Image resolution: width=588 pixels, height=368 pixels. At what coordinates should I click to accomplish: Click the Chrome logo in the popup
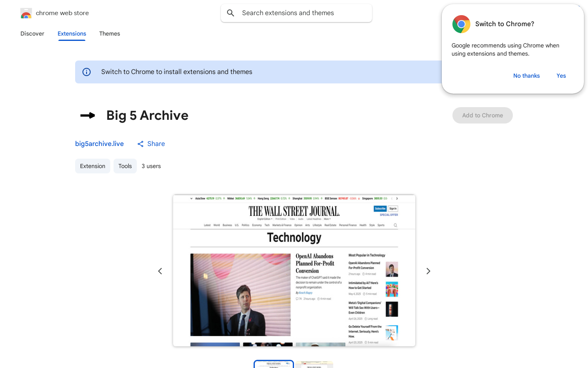pyautogui.click(x=461, y=24)
